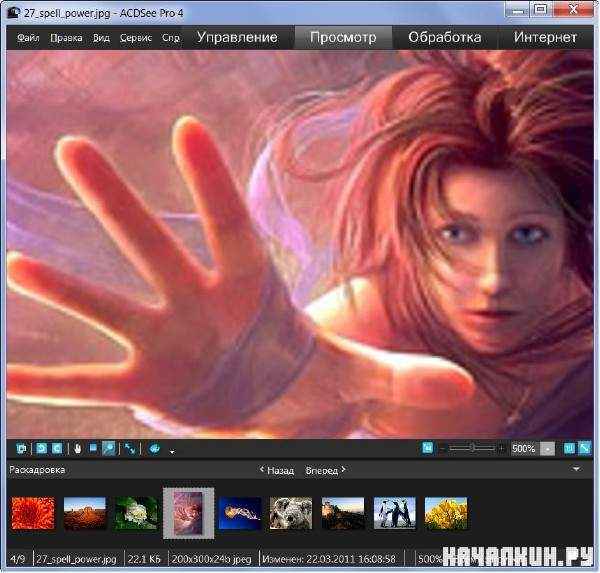
Task: Maximize the ACDSee Pro 4 window
Action: tap(541, 10)
